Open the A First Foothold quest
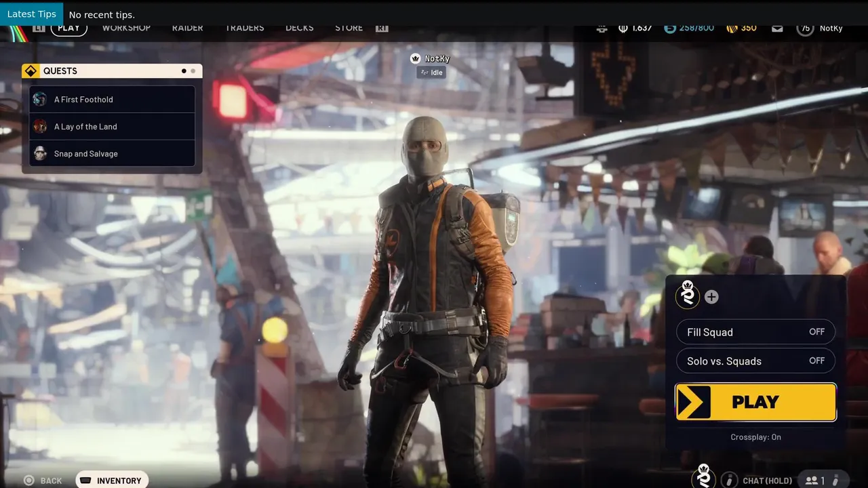 tap(113, 100)
